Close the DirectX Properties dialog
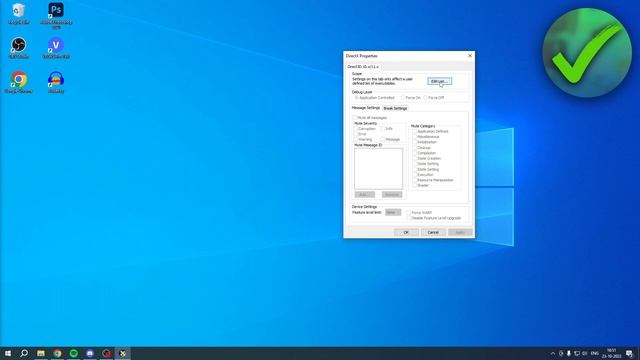Screen dimensions: 640x360 click(470, 56)
